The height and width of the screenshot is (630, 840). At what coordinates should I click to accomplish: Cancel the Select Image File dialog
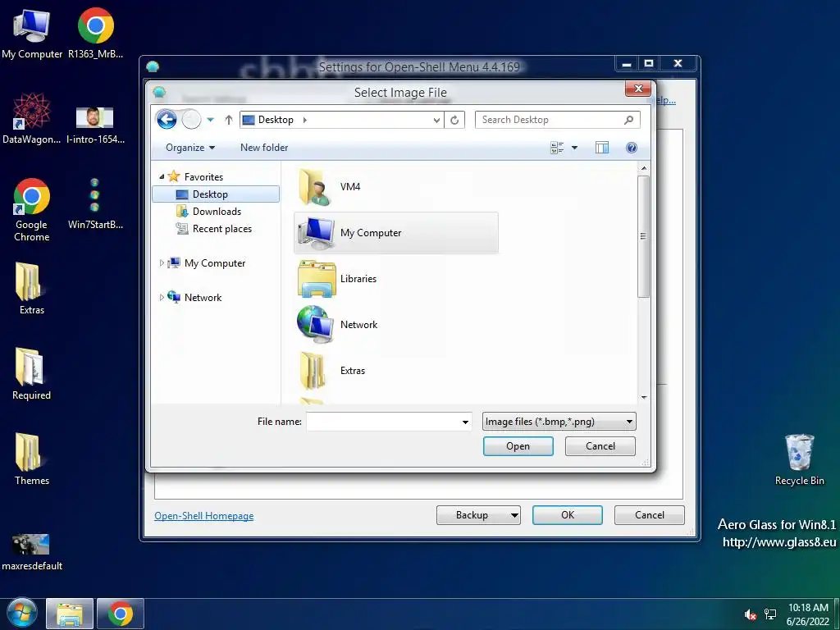(x=600, y=446)
